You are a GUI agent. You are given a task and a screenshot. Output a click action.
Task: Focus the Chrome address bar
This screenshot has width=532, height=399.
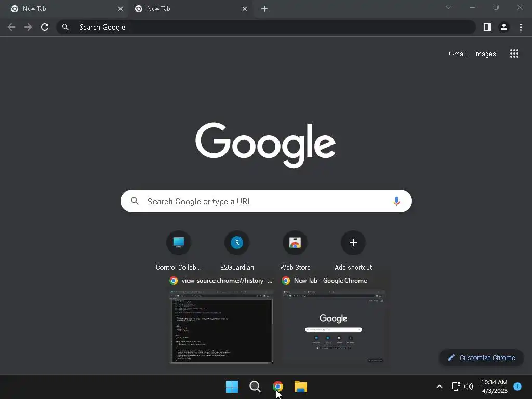tap(266, 27)
